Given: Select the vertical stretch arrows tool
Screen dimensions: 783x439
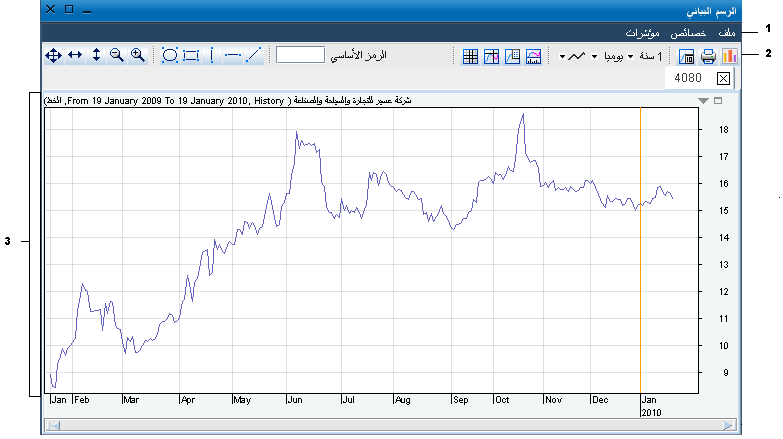Looking at the screenshot, I should [96, 55].
